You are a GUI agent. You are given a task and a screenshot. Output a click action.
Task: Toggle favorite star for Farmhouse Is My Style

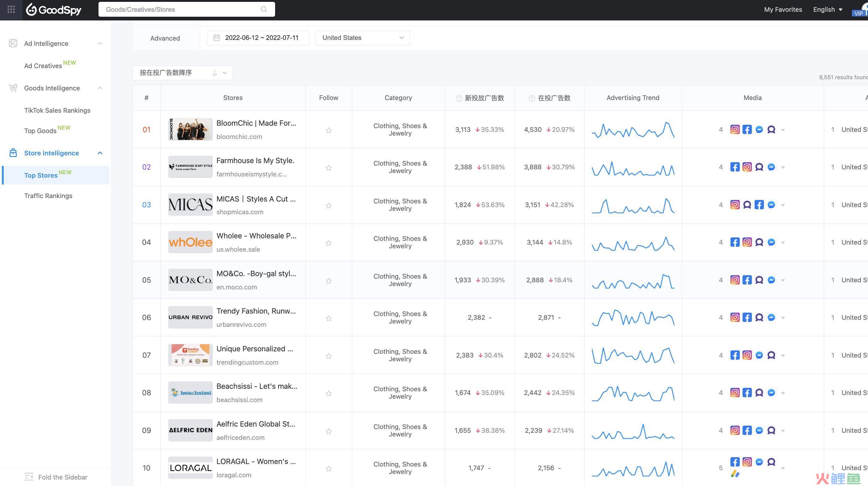click(328, 167)
